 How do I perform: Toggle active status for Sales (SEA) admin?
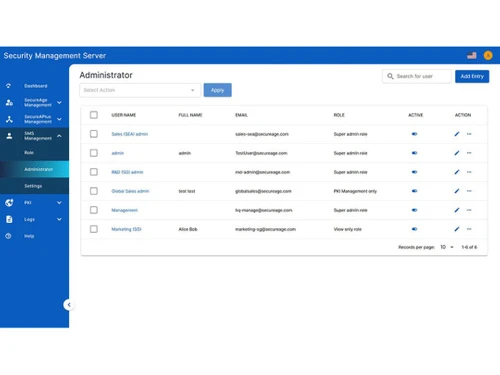[414, 134]
